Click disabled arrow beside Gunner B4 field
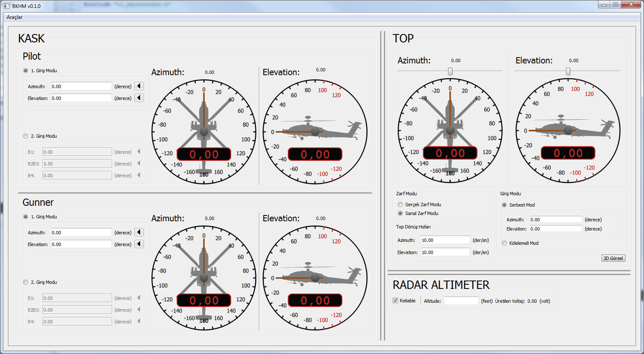This screenshot has height=354, width=644. click(x=139, y=321)
